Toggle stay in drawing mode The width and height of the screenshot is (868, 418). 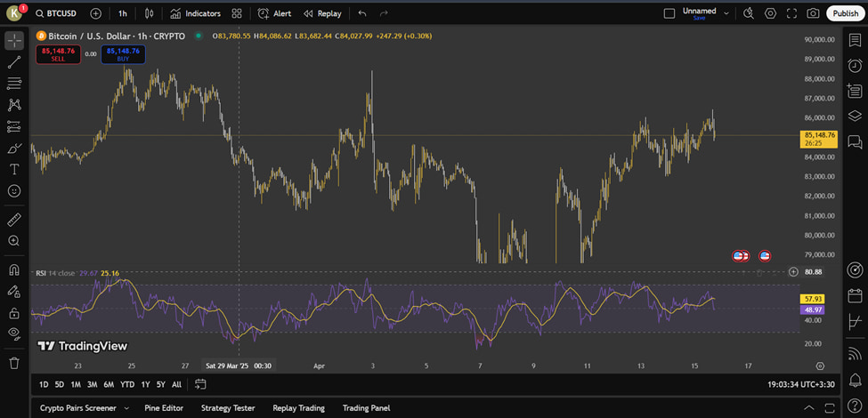pyautogui.click(x=14, y=292)
